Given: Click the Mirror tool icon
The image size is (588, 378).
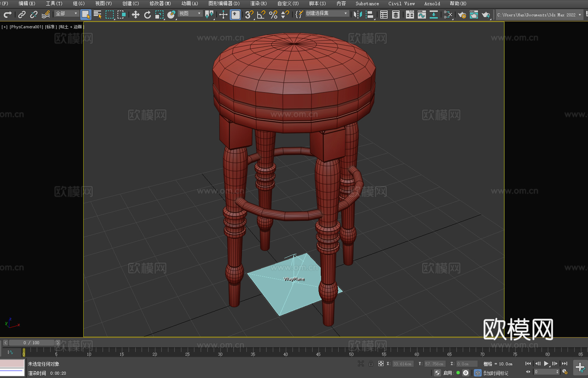Looking at the screenshot, I should click(x=358, y=14).
